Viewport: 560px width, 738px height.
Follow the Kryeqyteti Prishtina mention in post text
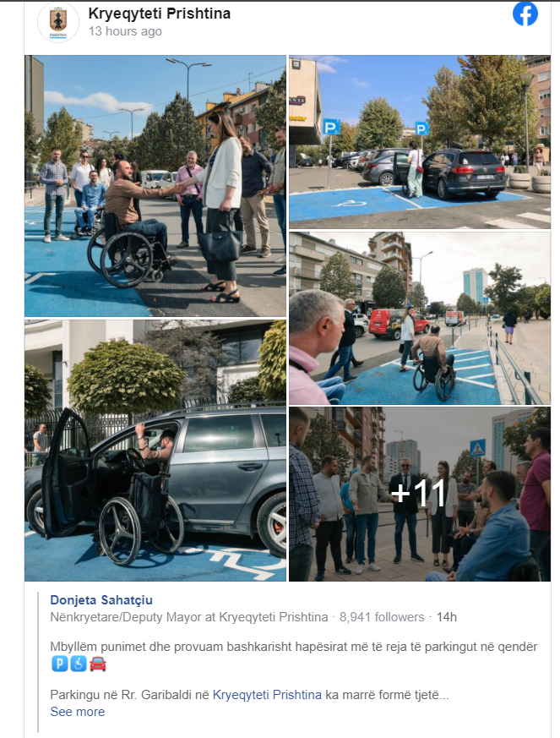(267, 695)
